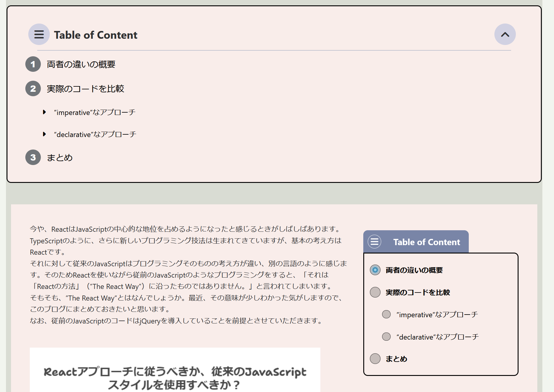Select the sidebar radio for まとめ
Viewport: 554px width, 392px height.
tap(375, 359)
